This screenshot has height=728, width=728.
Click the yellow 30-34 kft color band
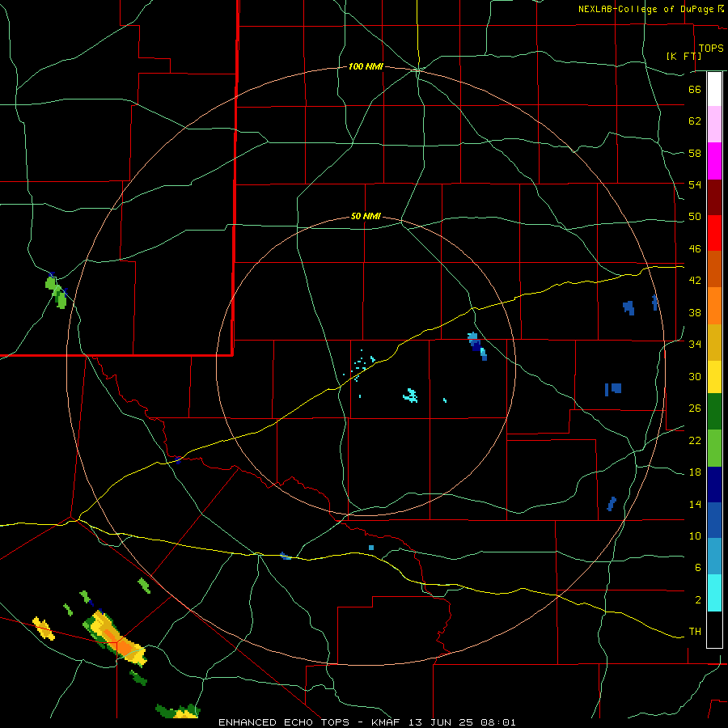tap(714, 377)
